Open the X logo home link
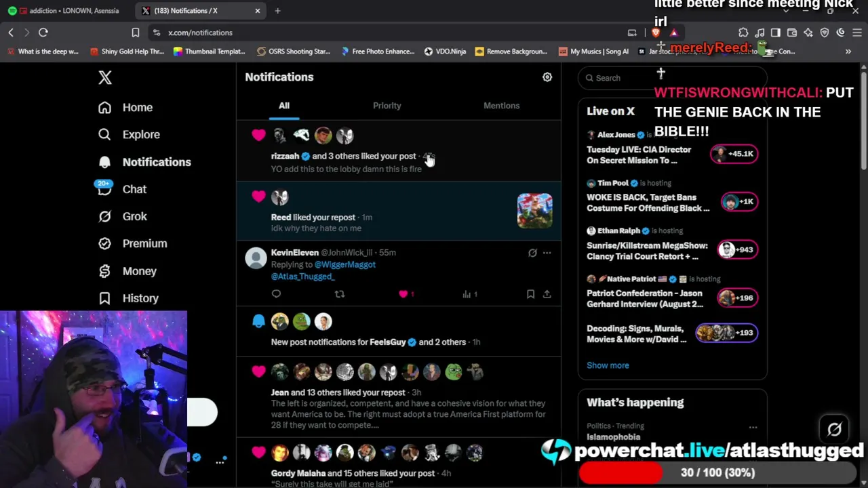The image size is (868, 488). (105, 77)
